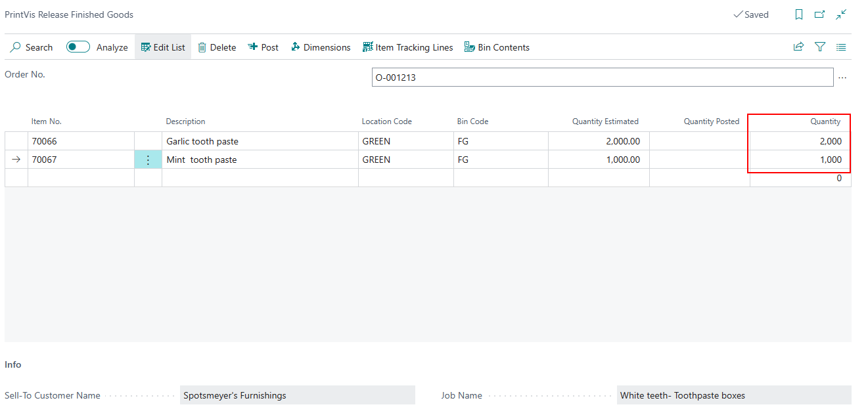Viewport: 868px width, 413px height.
Task: Open Bin Contents
Action: click(497, 47)
